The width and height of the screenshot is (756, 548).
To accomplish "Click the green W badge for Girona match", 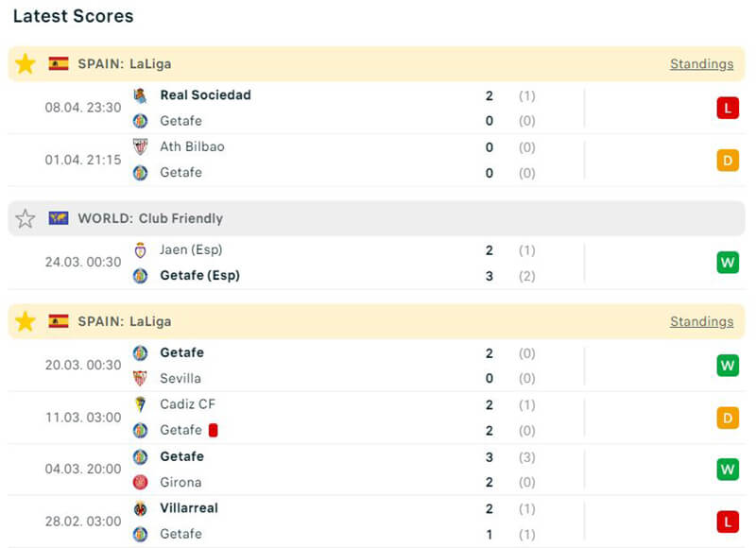I will tap(727, 469).
